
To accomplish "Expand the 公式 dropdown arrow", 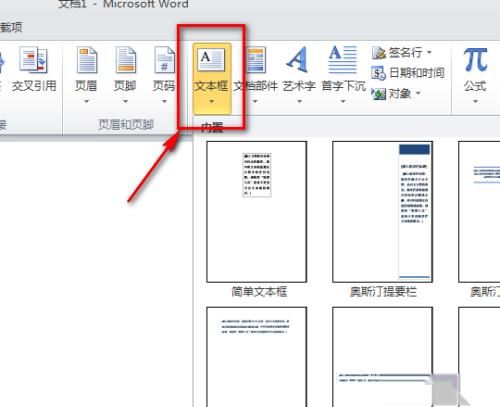I will point(475,101).
